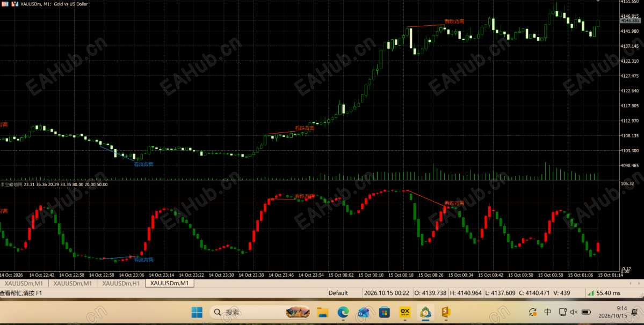644x325 pixels.
Task: Click the H: 4140.964 high price field
Action: point(466,293)
